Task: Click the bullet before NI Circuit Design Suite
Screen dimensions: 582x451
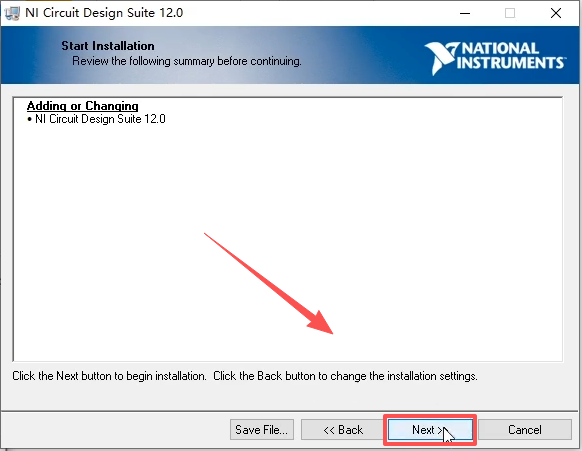Action: tap(29, 119)
